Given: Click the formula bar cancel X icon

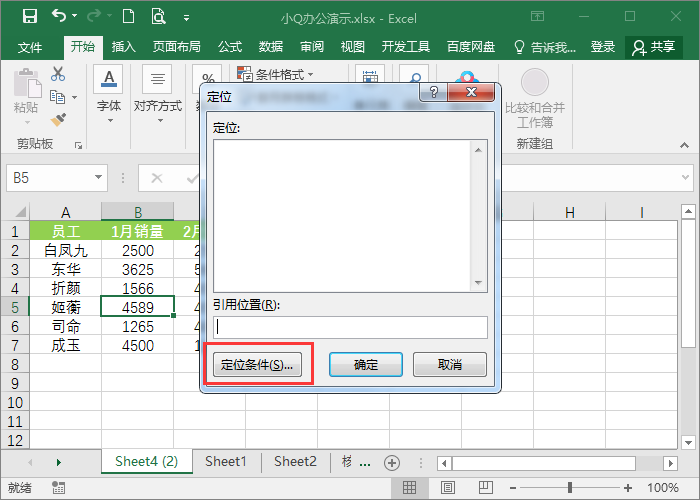Looking at the screenshot, I should point(157,178).
